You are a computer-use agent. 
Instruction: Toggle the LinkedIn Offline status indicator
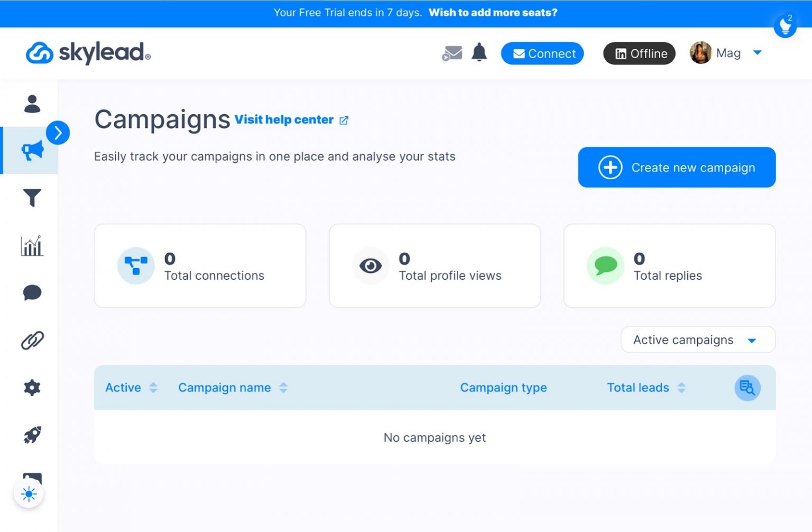coord(639,53)
